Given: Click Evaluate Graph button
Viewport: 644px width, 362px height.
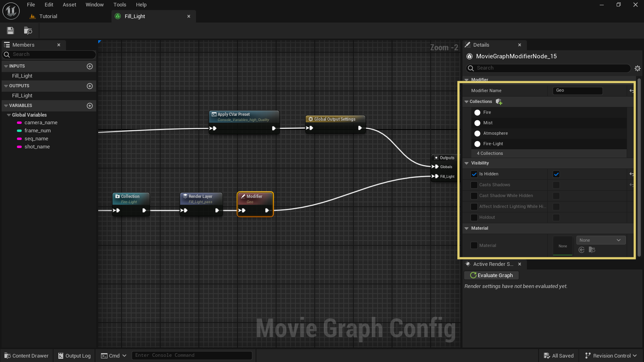Looking at the screenshot, I should (x=491, y=276).
